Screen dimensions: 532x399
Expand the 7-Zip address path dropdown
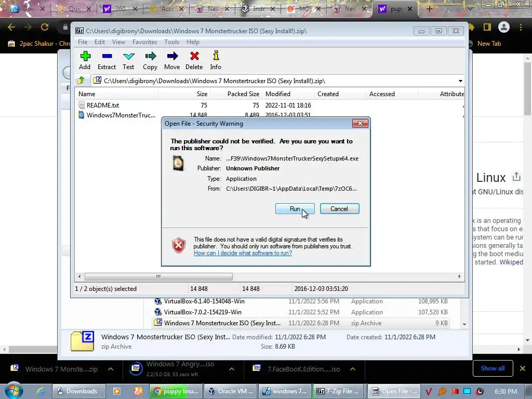pyautogui.click(x=460, y=81)
